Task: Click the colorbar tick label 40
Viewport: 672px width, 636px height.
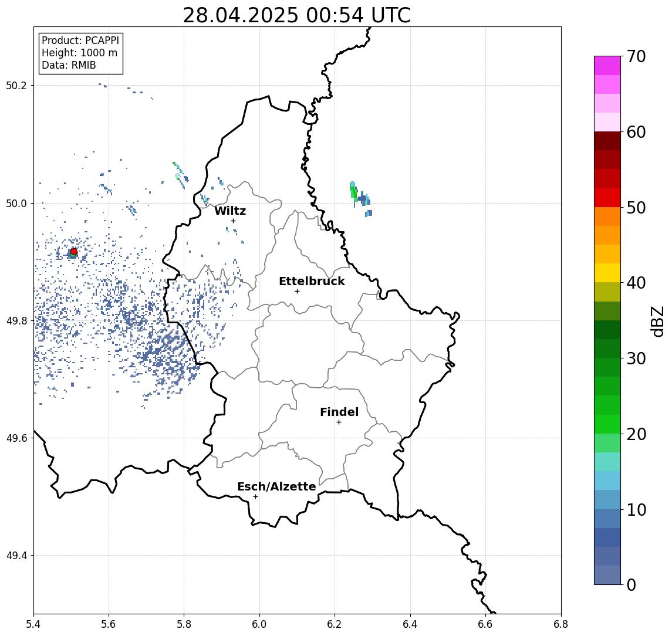Action: pos(636,283)
